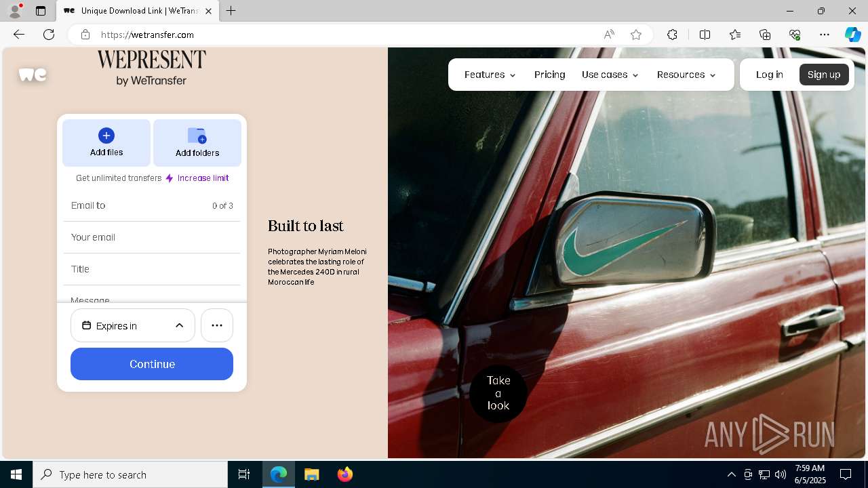Open the notifications center icon
This screenshot has width=868, height=488.
(846, 474)
